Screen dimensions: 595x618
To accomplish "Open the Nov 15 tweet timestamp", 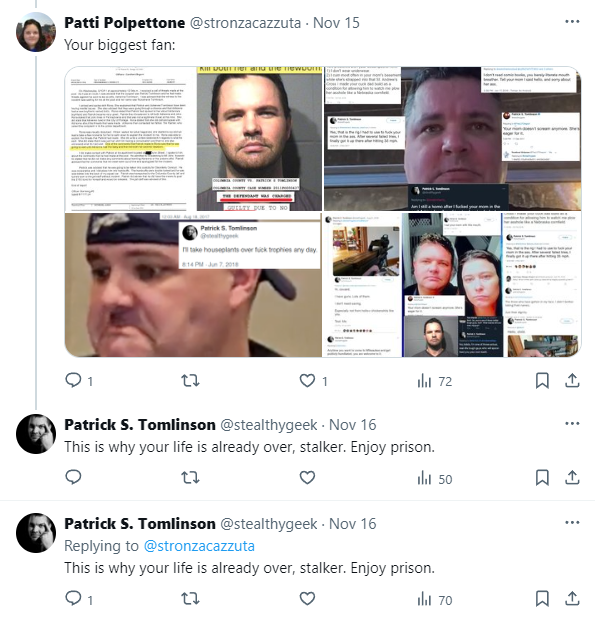I will 336,23.
